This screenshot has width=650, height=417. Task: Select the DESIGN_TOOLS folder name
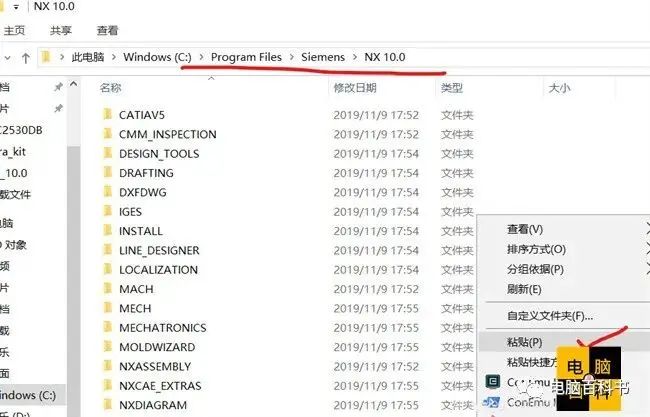pos(159,154)
